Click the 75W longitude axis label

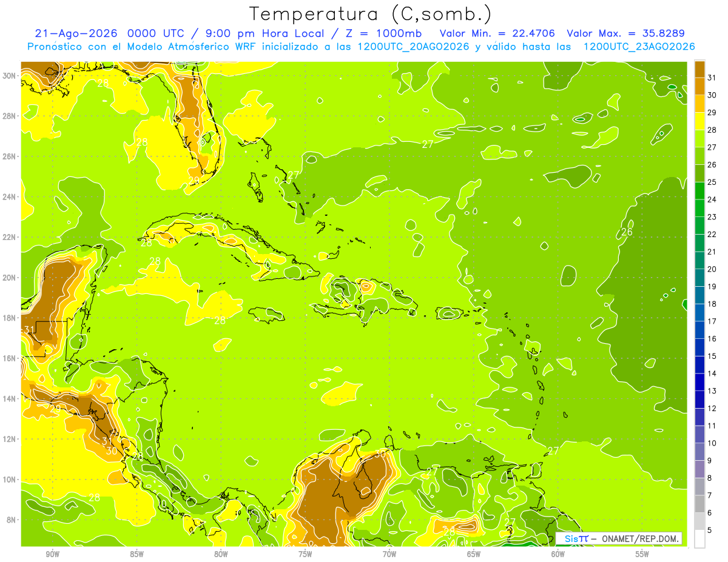(305, 554)
